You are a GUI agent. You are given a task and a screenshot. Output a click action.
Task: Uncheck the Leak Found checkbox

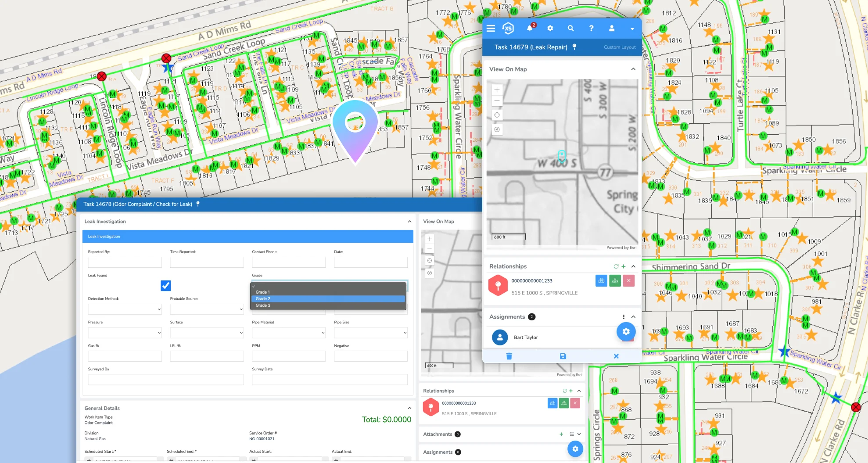[166, 286]
